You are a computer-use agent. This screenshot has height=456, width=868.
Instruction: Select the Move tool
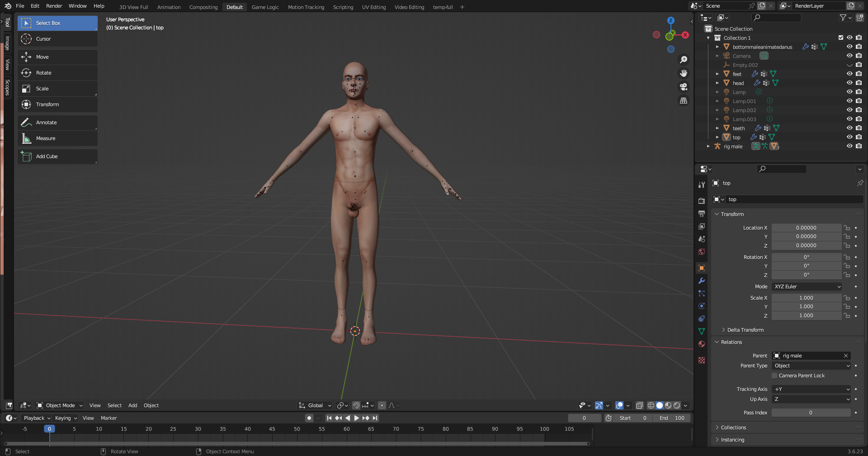coord(57,57)
